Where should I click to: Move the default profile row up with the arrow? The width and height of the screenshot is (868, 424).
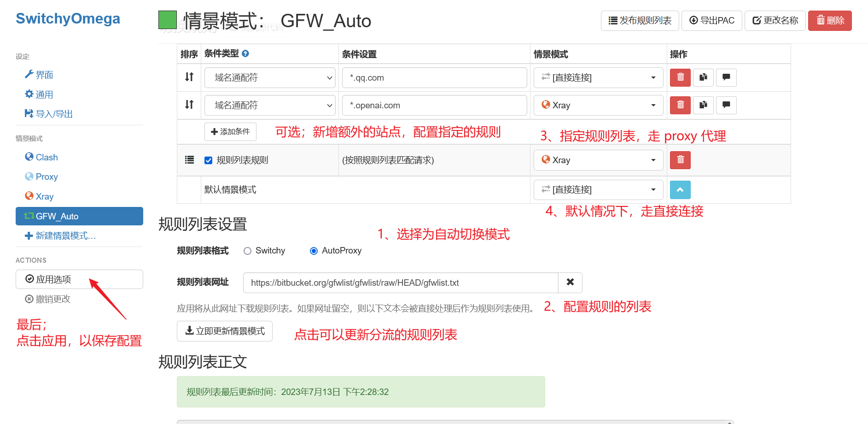click(x=680, y=189)
